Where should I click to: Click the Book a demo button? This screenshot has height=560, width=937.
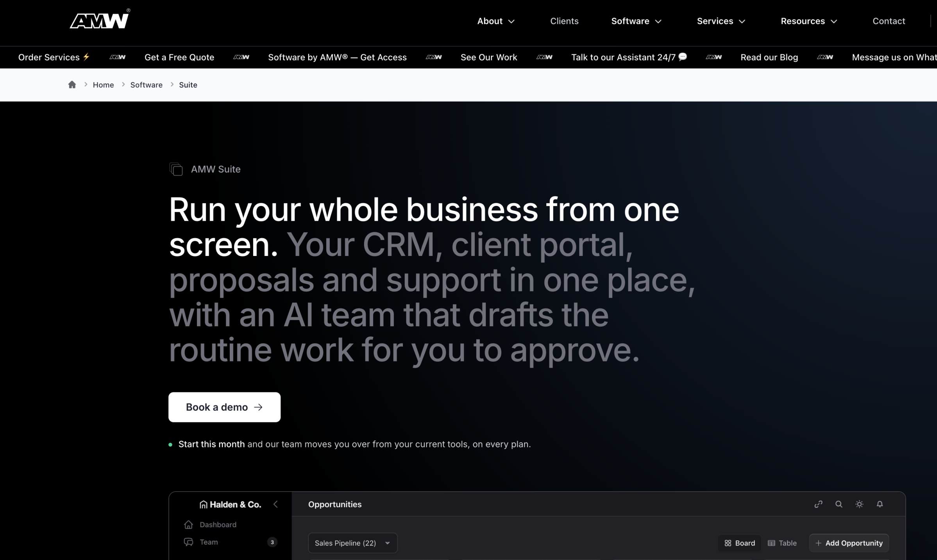(x=224, y=407)
